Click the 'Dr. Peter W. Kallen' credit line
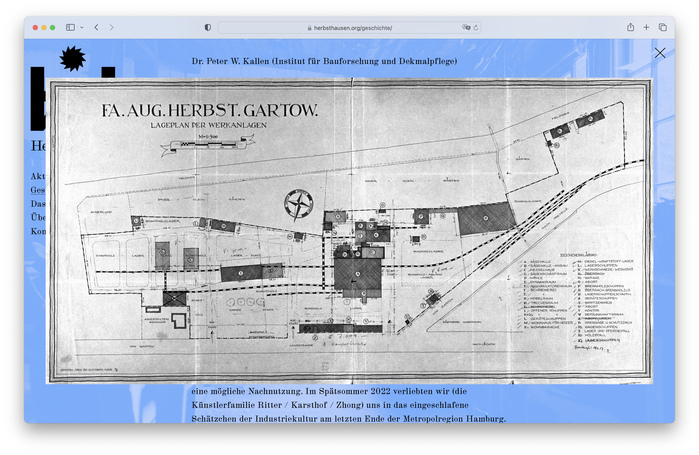The width and height of the screenshot is (699, 455). pyautogui.click(x=325, y=61)
